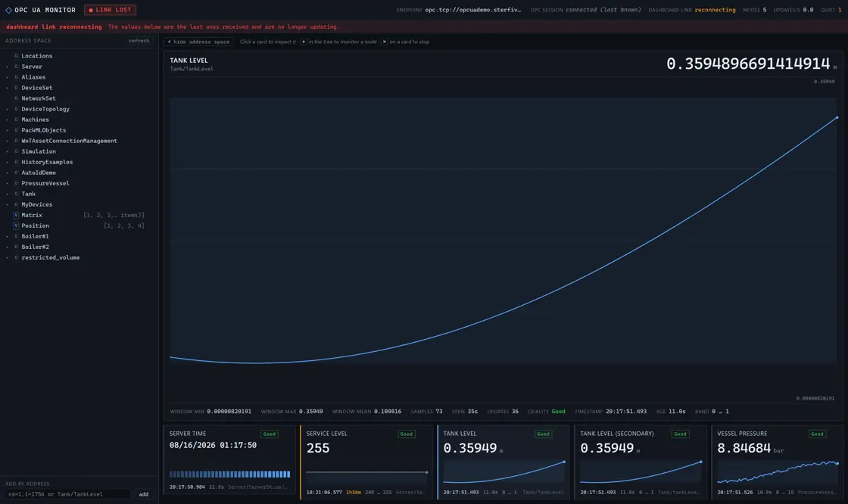Click the X stop icon in the hint bar

(x=385, y=42)
